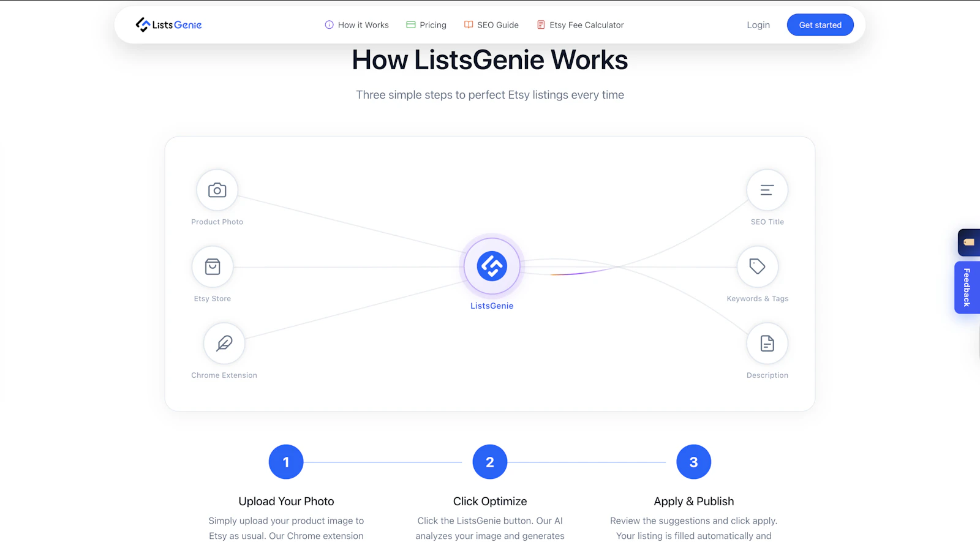
Task: Select the Description document icon
Action: 767,343
